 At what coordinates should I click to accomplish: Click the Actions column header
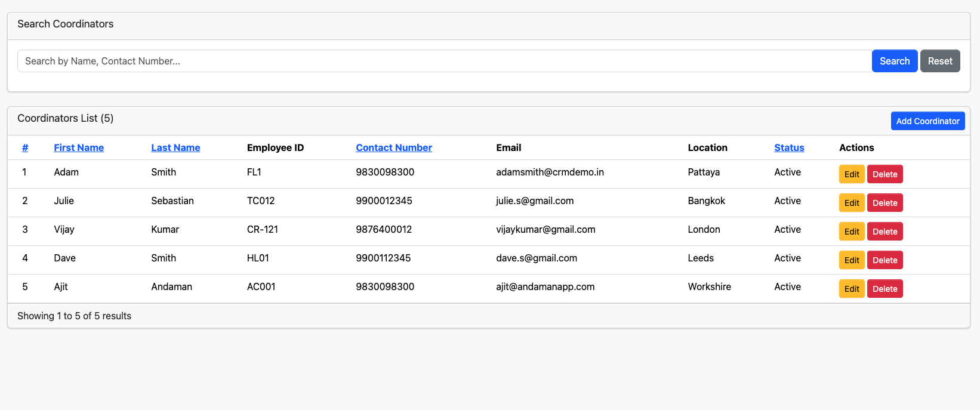(856, 147)
